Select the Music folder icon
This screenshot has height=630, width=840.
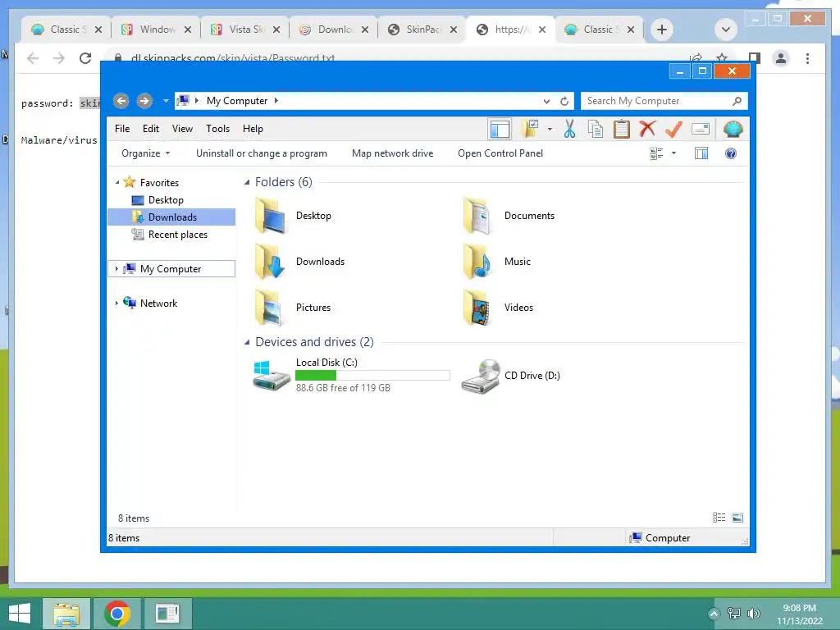click(x=478, y=262)
